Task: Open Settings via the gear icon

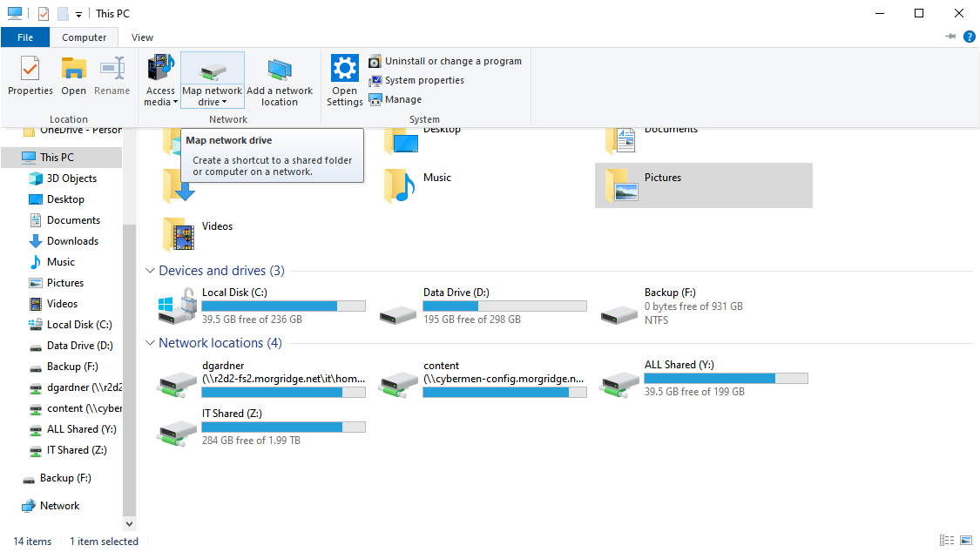Action: point(344,68)
